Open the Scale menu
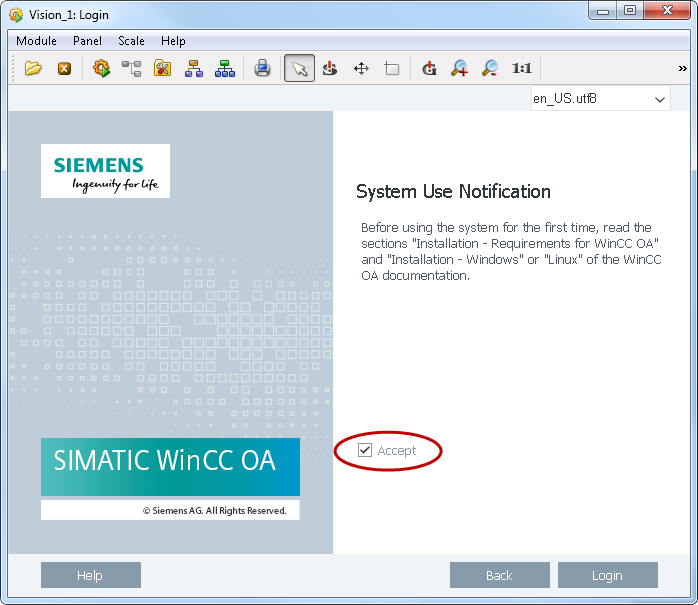 click(x=131, y=41)
